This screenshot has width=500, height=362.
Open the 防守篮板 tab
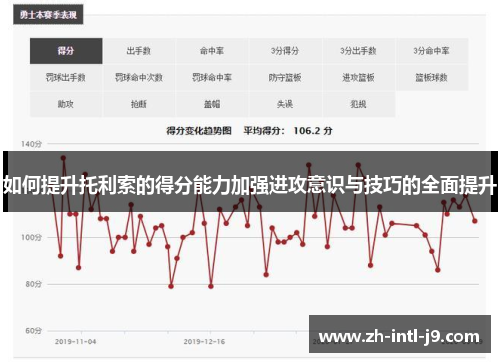[x=285, y=78]
